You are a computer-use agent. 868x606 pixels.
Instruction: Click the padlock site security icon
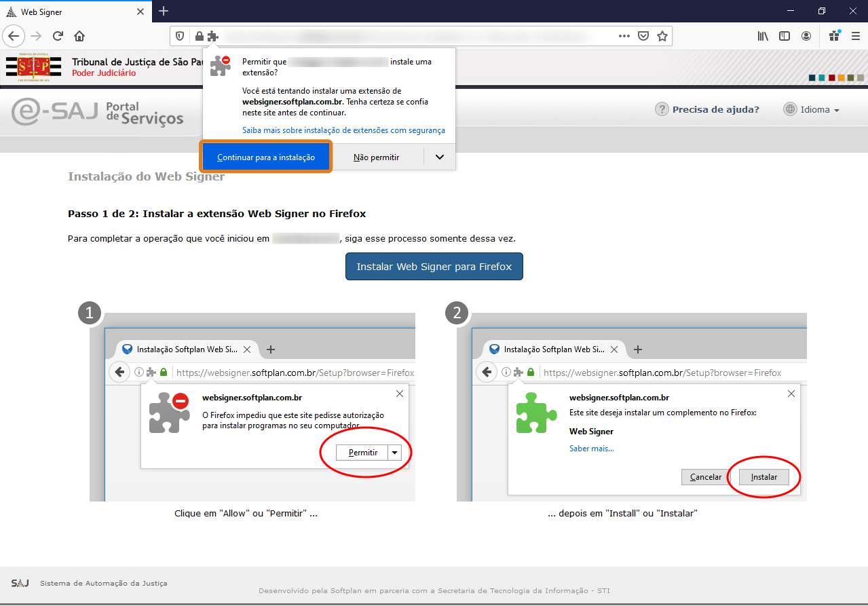pos(199,36)
